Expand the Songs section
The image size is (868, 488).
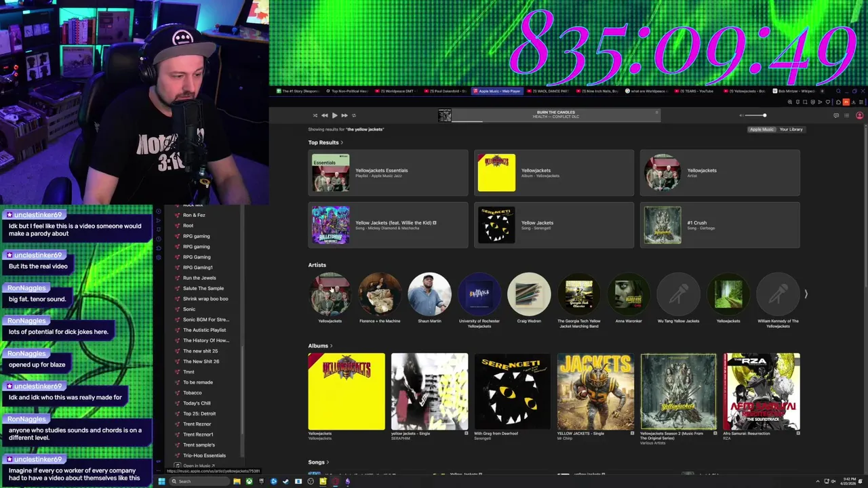[x=318, y=462]
